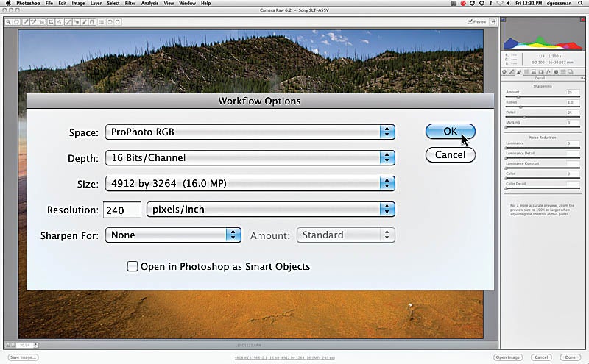Click the Noise Reduction Luminance slider
Screen dimensions: 589x364
(543, 148)
